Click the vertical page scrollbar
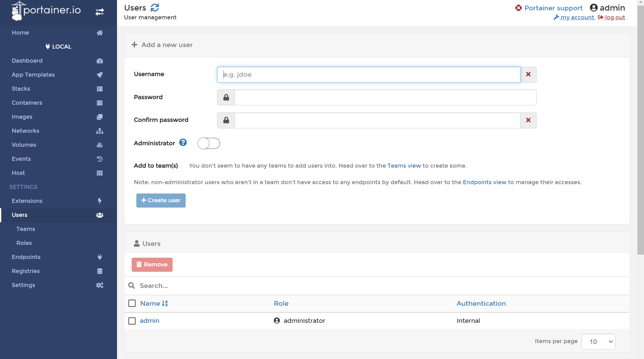 click(x=640, y=131)
